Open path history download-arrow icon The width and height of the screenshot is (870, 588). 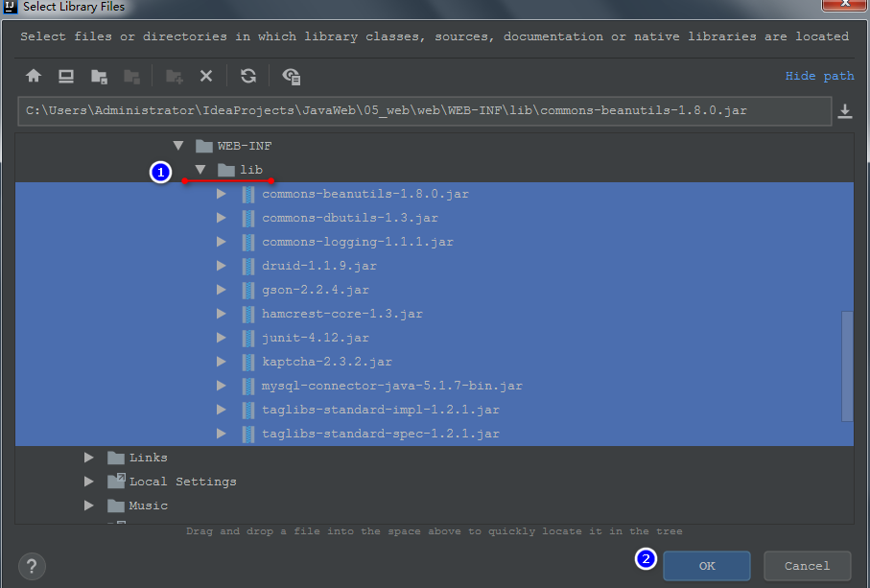coord(845,111)
